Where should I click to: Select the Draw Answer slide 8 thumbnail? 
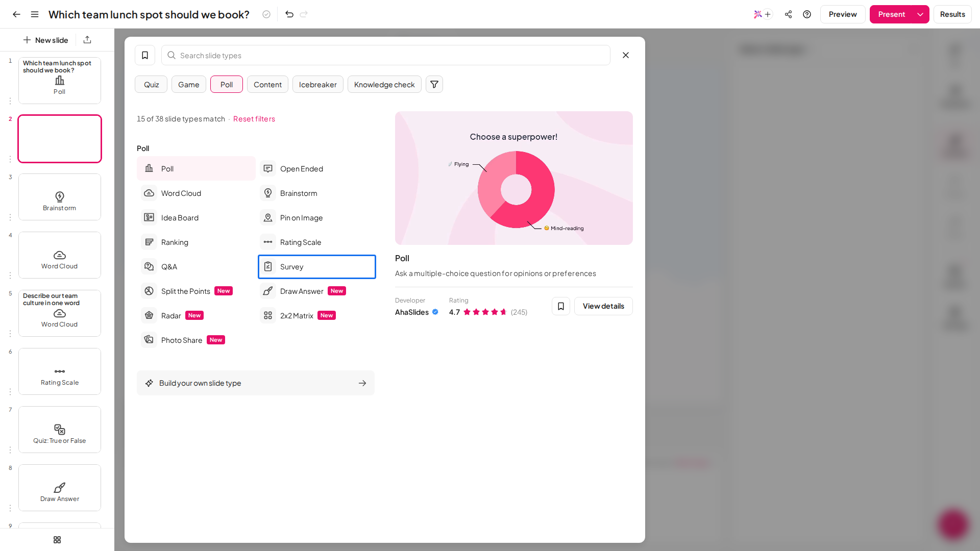coord(60,488)
